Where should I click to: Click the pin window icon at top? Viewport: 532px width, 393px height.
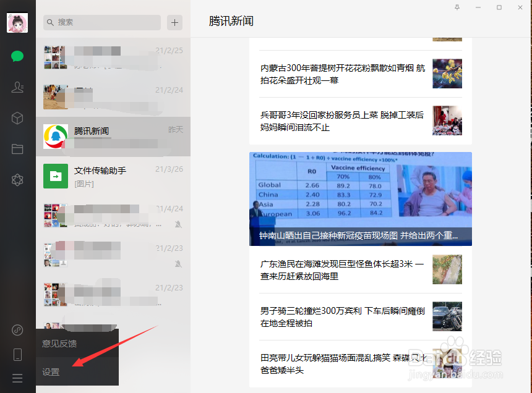[457, 7]
